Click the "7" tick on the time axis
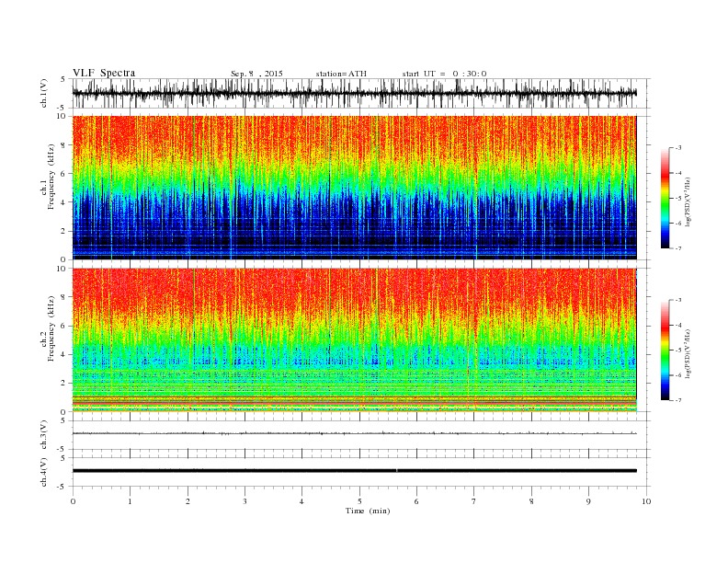Viewport: 728px width, 563px height. pyautogui.click(x=474, y=501)
